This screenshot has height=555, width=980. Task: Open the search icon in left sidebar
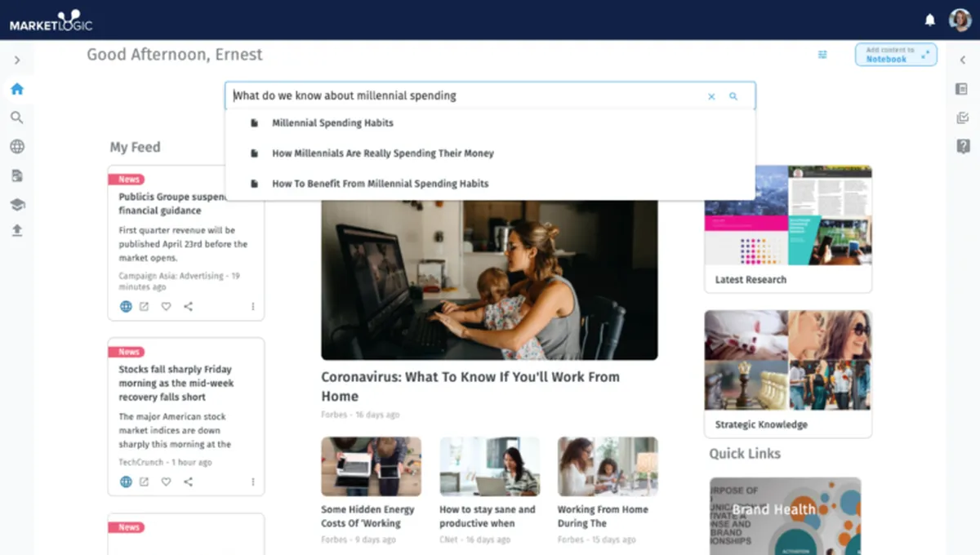17,118
